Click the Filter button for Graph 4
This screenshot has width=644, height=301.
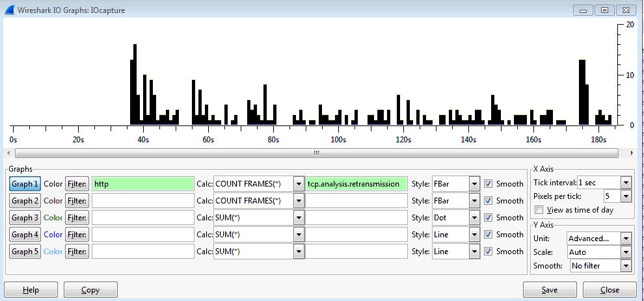[x=77, y=235]
